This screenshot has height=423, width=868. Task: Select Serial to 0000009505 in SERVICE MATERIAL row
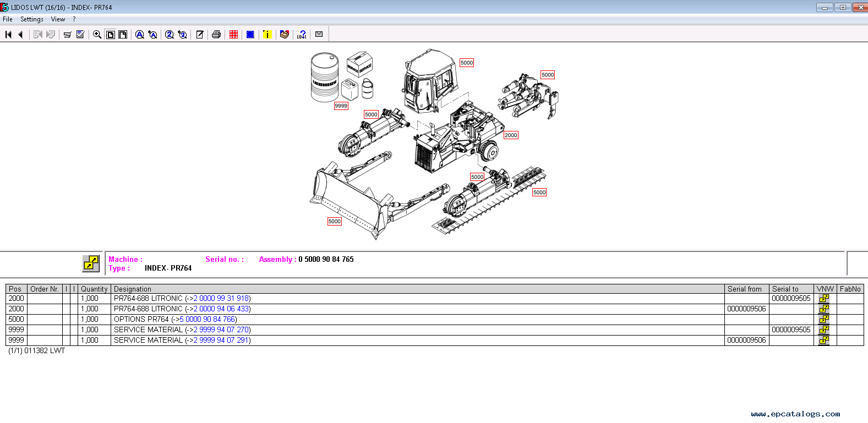pyautogui.click(x=791, y=329)
